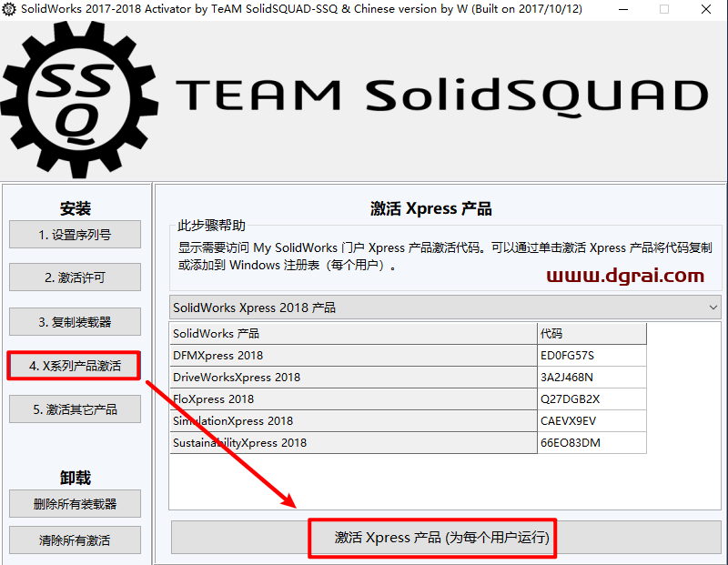The width and height of the screenshot is (728, 565).
Task: Click the code 66EO83DM cell
Action: 591,443
